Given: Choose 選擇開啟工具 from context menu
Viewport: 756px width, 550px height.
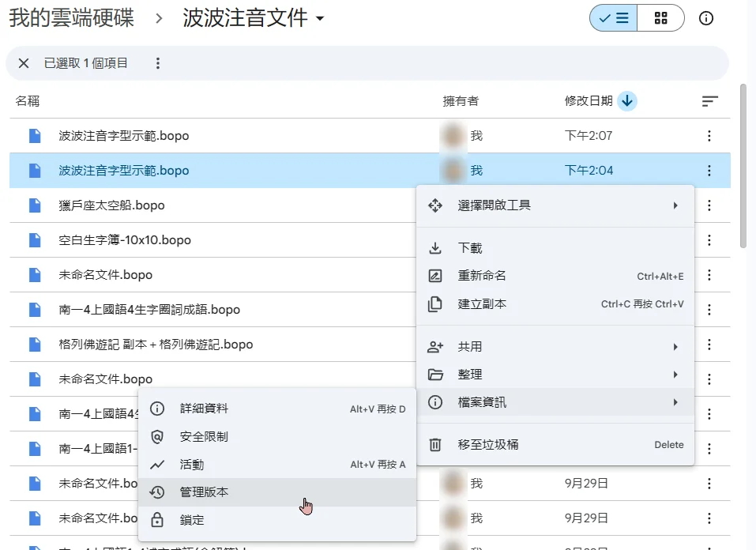Looking at the screenshot, I should point(555,205).
